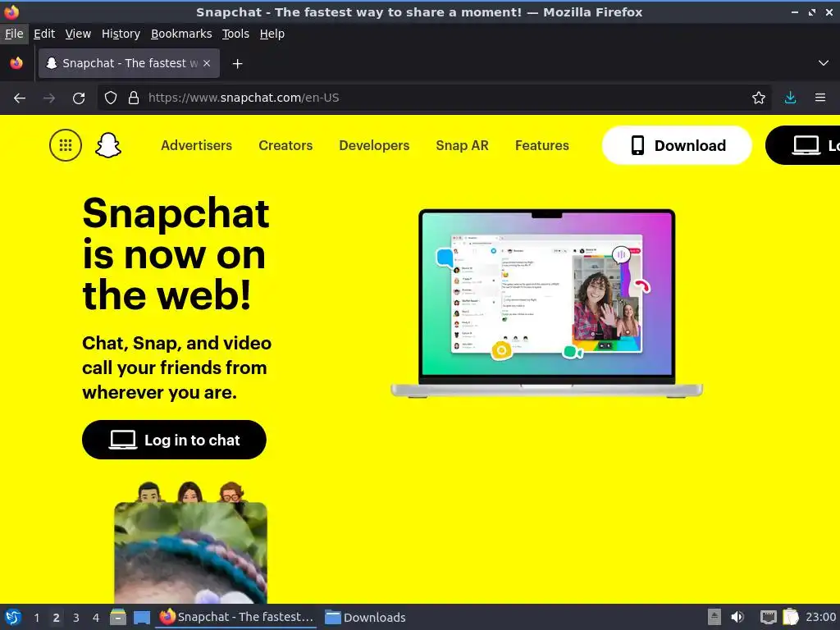Click the show desktop taskbar icon
Screen dimensions: 840x630
(x=142, y=617)
